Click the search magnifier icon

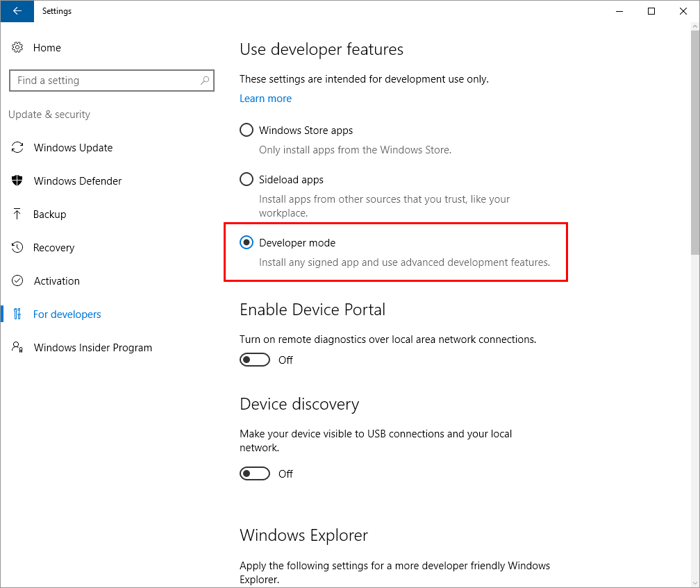[205, 81]
